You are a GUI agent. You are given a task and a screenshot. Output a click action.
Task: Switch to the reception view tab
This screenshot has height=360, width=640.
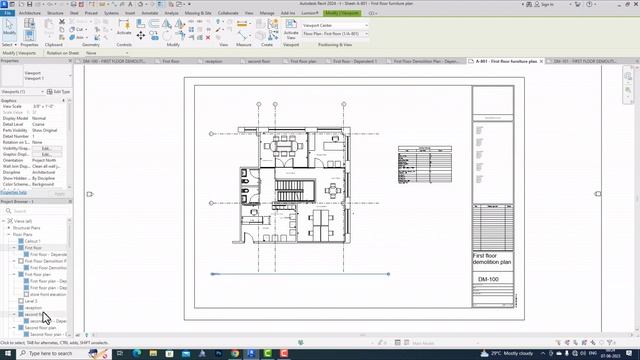point(213,61)
